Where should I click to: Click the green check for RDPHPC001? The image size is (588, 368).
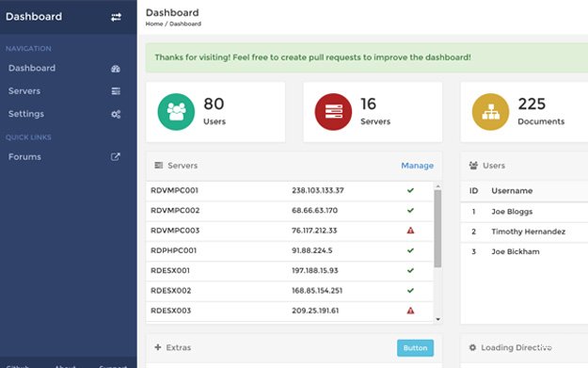click(x=410, y=250)
